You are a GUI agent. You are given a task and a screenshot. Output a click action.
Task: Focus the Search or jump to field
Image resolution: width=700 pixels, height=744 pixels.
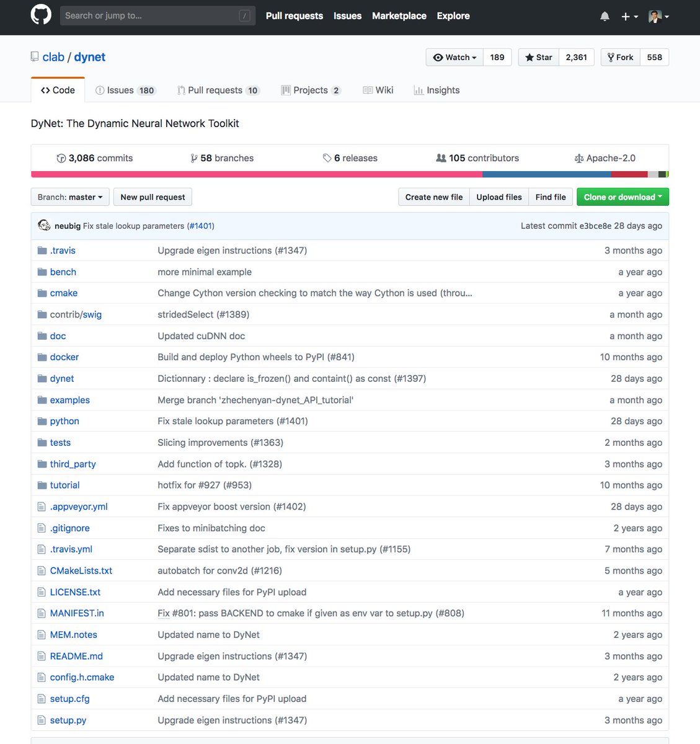click(x=157, y=15)
